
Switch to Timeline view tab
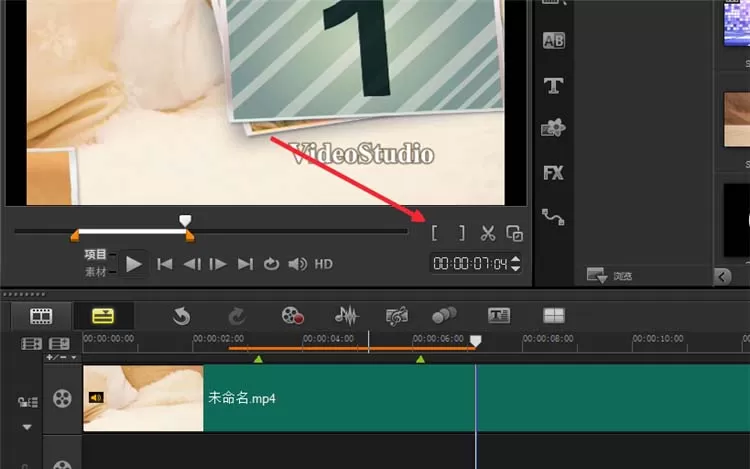103,316
